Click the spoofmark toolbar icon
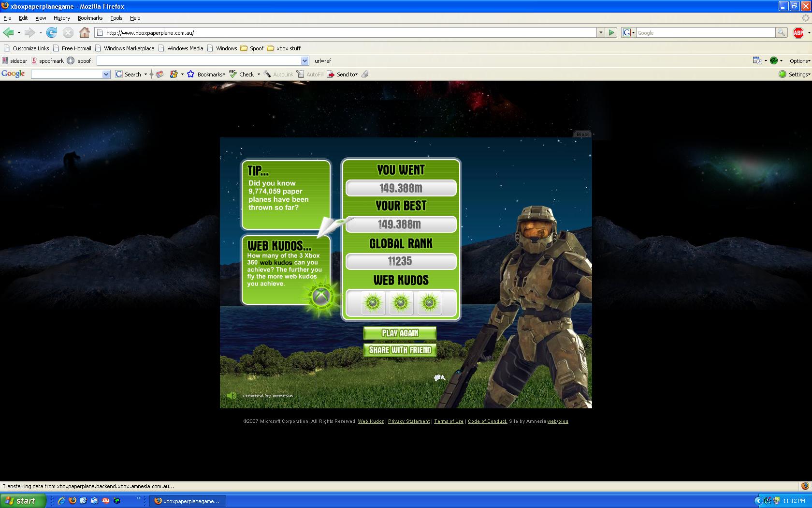Screen dimensions: 812x508 click(34, 60)
